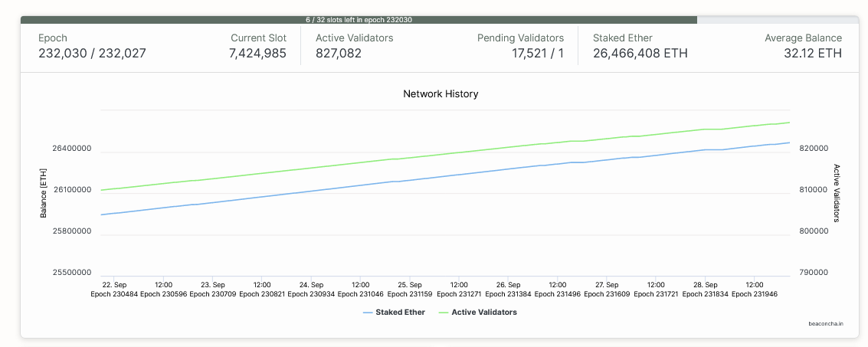Viewport: 868px width, 347px height.
Task: Select the 28. Sep Epoch 231834 axis marker
Action: pos(706,289)
